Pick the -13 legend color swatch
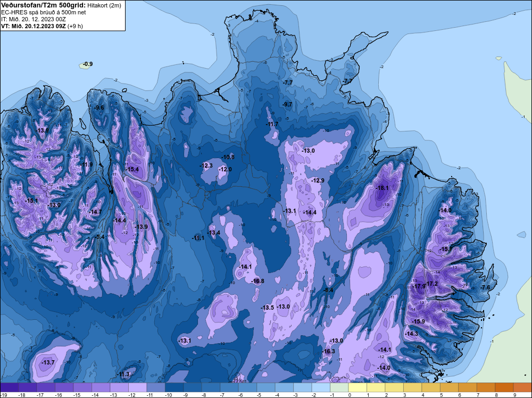 click(119, 387)
